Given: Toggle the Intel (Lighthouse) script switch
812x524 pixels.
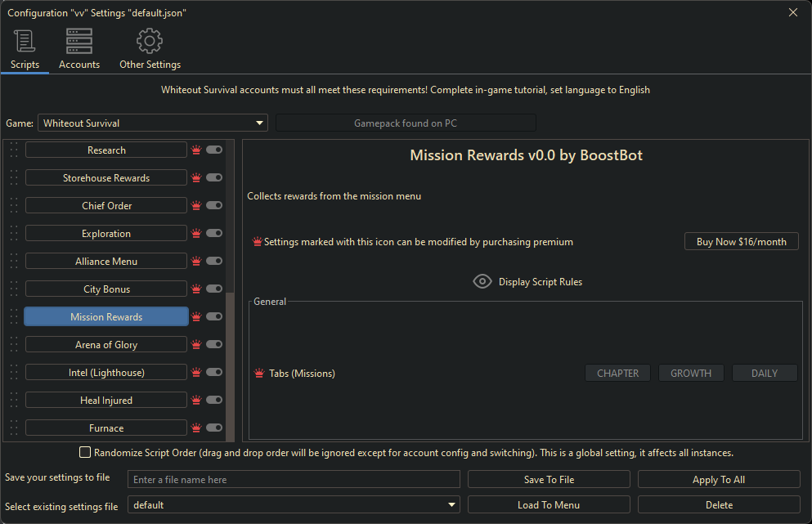Looking at the screenshot, I should 214,372.
